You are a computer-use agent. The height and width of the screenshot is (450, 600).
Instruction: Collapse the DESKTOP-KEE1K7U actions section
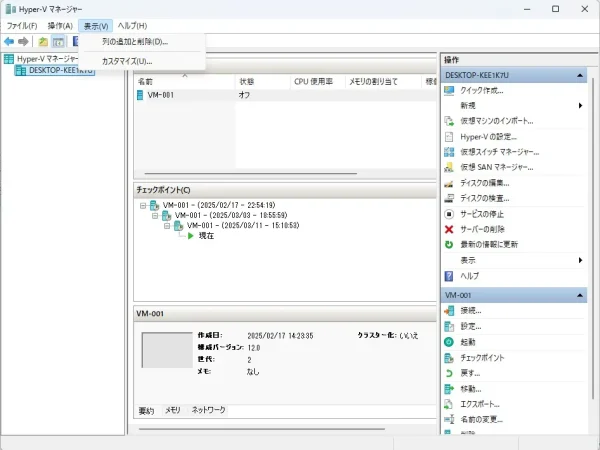[580, 75]
